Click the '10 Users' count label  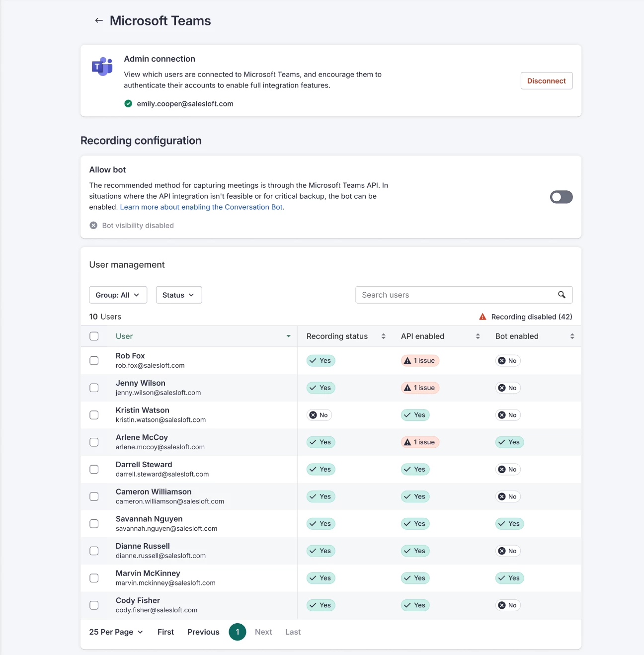pos(105,317)
